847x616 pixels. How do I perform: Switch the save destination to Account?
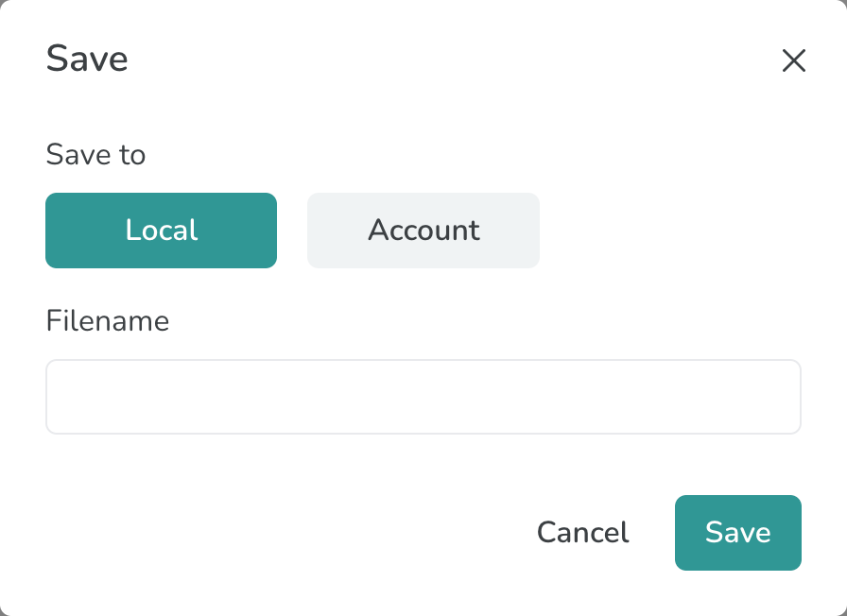pyautogui.click(x=423, y=231)
